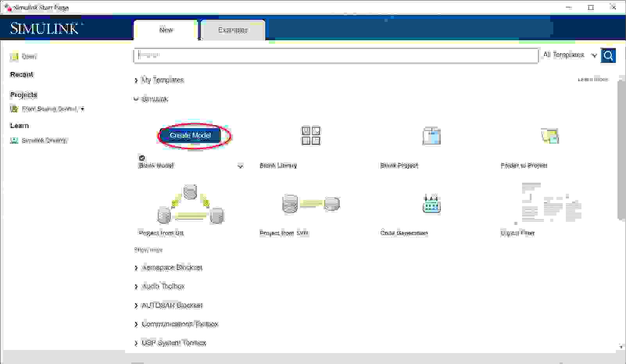Viewport: 626px width, 364px height.
Task: Click the vertical scrollbar thumb
Action: 621,150
